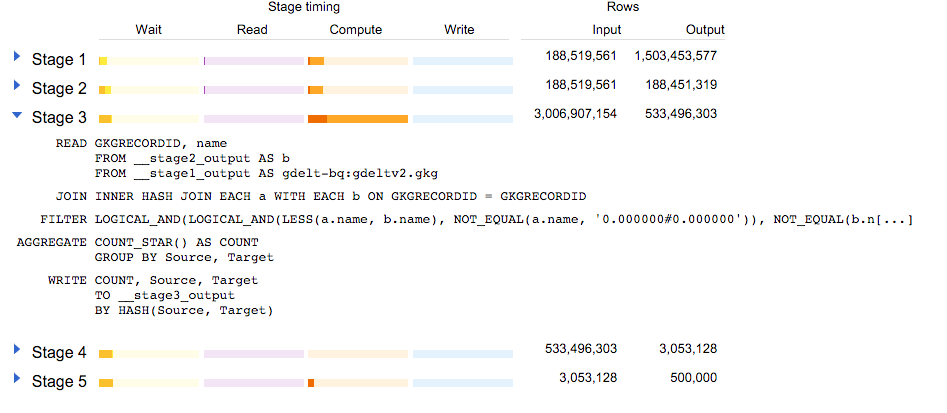Click Stage 2 read timing bar

[x=253, y=91]
